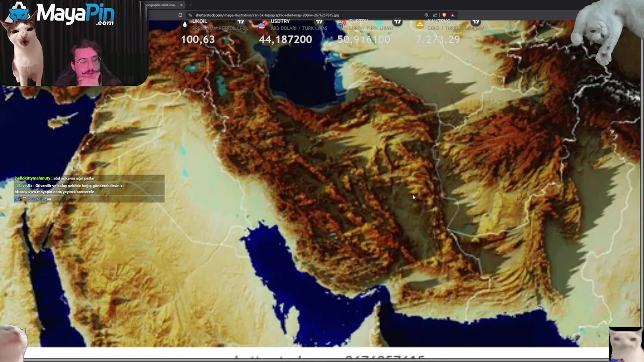Click the UKOIL price 100,63
644x362 pixels.
click(x=198, y=39)
